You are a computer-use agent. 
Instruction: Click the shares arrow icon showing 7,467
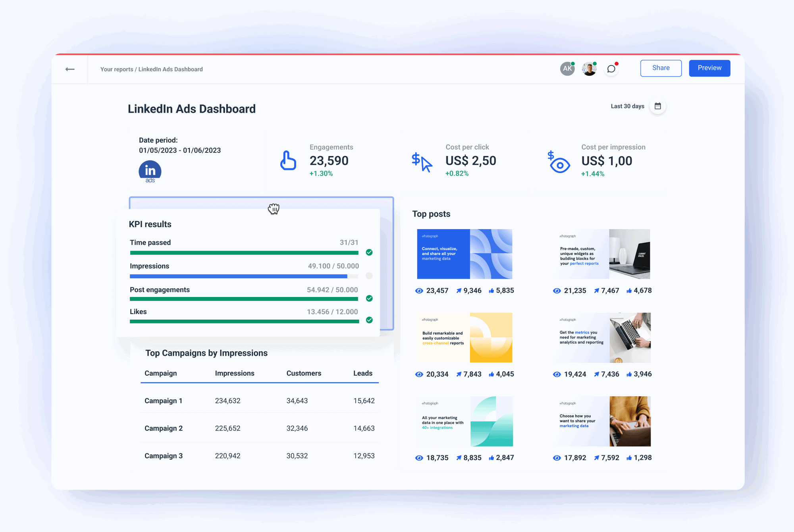click(597, 291)
